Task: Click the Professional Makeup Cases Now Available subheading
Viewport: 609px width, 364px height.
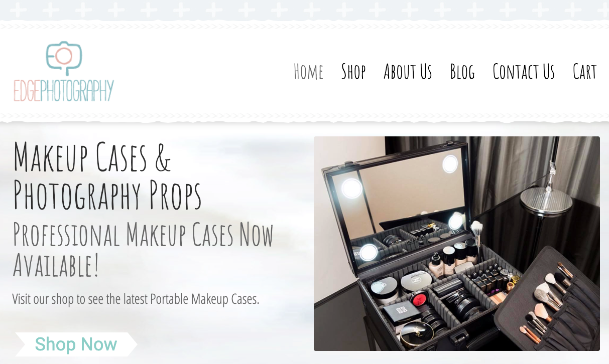Action: tap(143, 249)
